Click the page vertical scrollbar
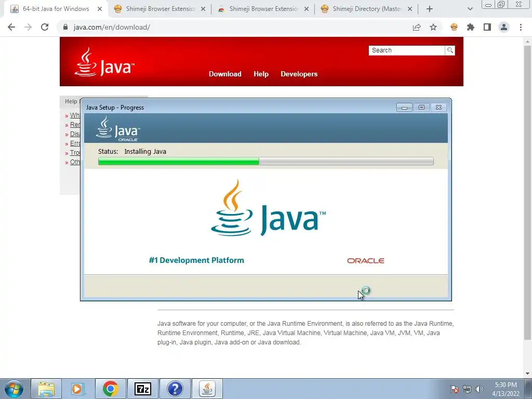 click(x=528, y=192)
